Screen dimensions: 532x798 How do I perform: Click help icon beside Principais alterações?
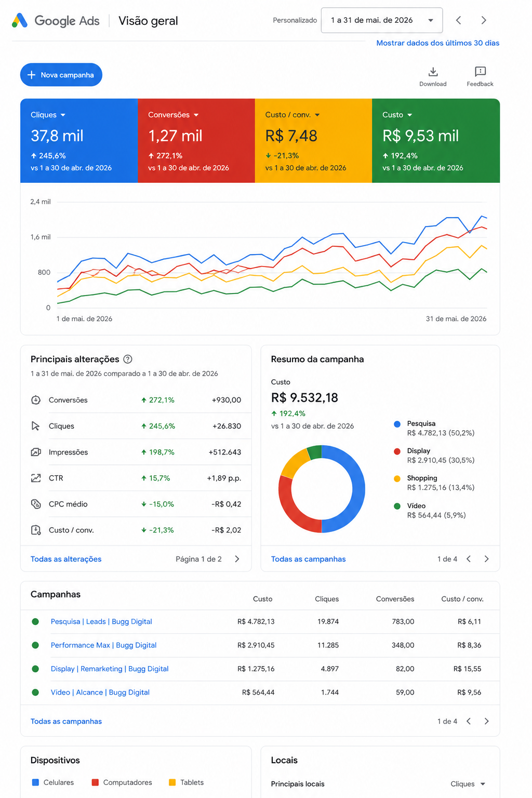point(128,359)
